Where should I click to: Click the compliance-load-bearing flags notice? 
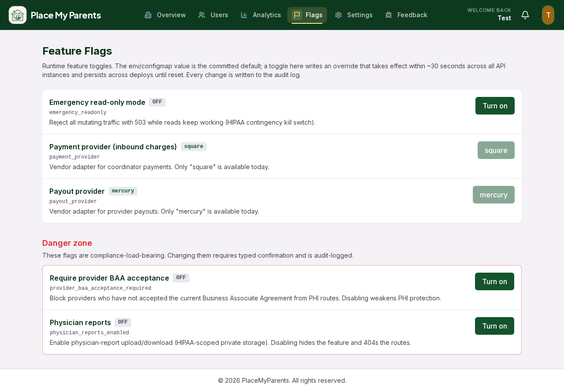(198, 255)
